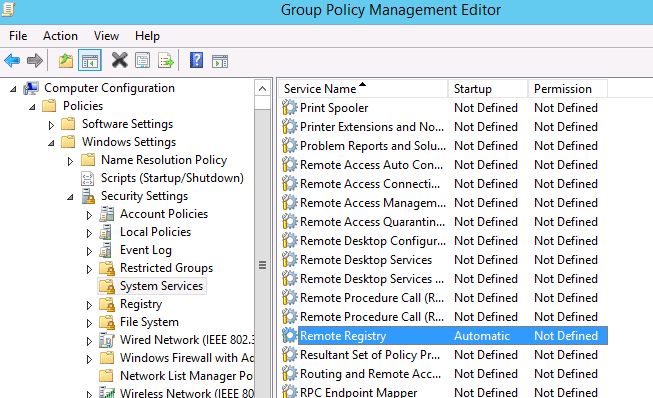653x398 pixels.
Task: Click Not Defined permission for Remote Registry
Action: click(566, 336)
